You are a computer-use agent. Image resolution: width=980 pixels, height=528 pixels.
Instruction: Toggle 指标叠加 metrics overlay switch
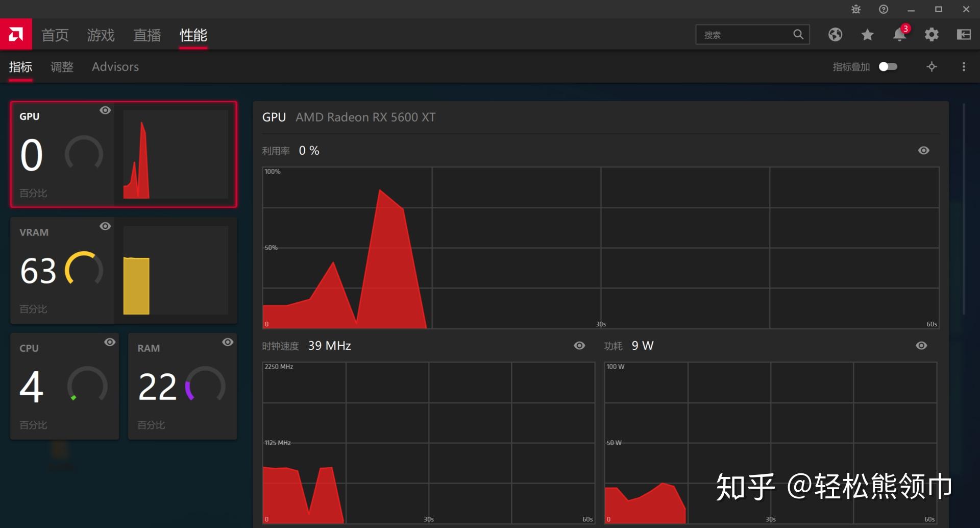888,67
